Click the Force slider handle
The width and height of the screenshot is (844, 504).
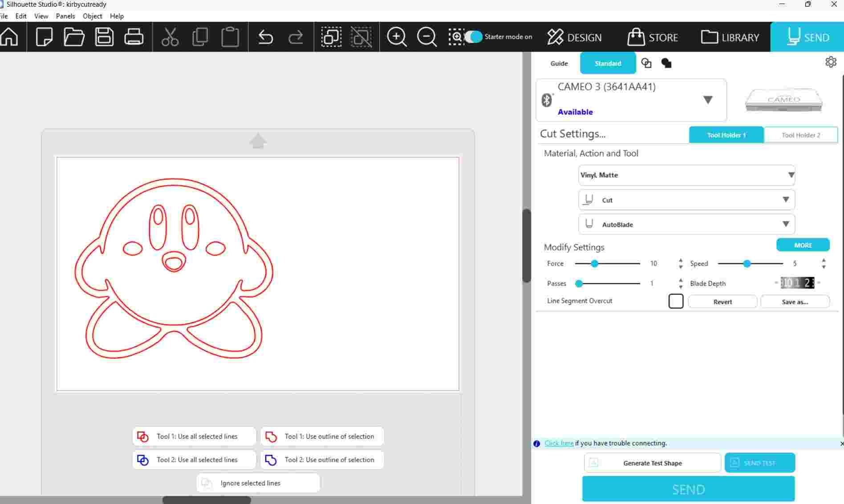click(x=594, y=264)
